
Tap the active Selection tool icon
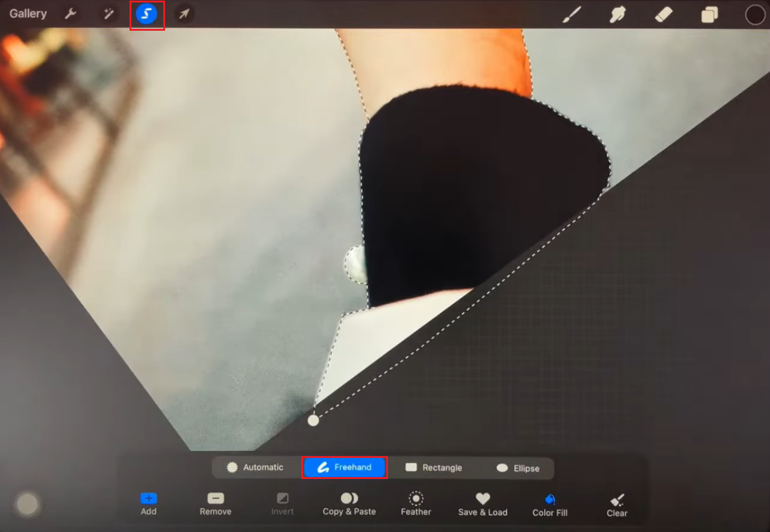click(146, 13)
